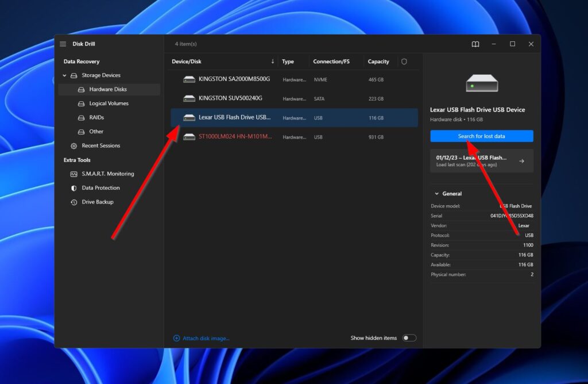Open the hamburger menu beside Disk Drill

pyautogui.click(x=63, y=44)
